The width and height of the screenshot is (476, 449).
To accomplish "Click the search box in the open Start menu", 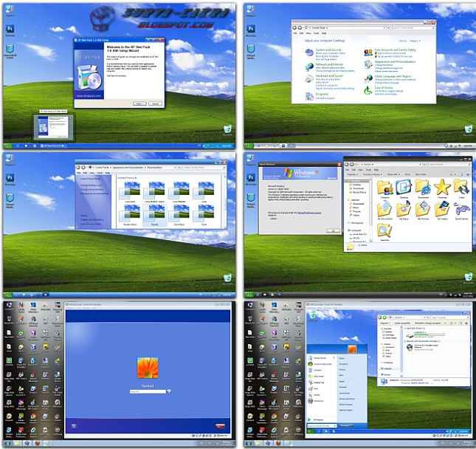I will (x=322, y=425).
